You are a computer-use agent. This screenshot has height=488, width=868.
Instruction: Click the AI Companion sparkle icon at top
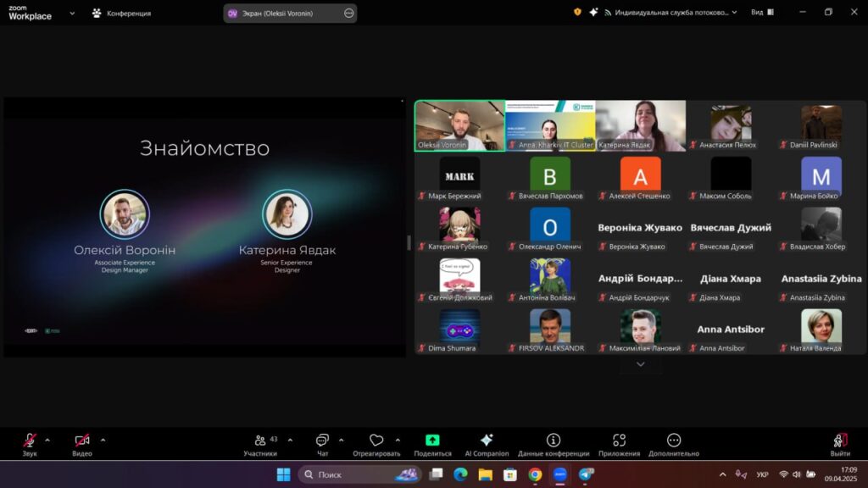(593, 12)
